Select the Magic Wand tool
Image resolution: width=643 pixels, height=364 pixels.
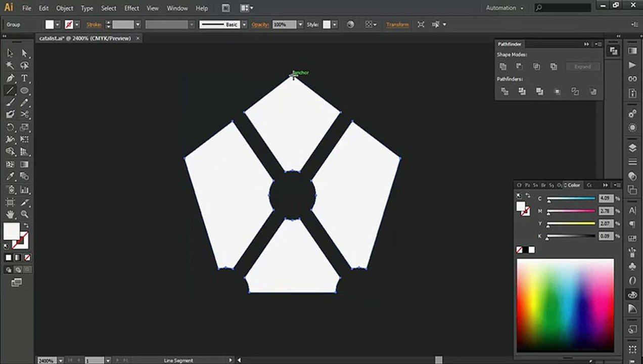pyautogui.click(x=10, y=66)
